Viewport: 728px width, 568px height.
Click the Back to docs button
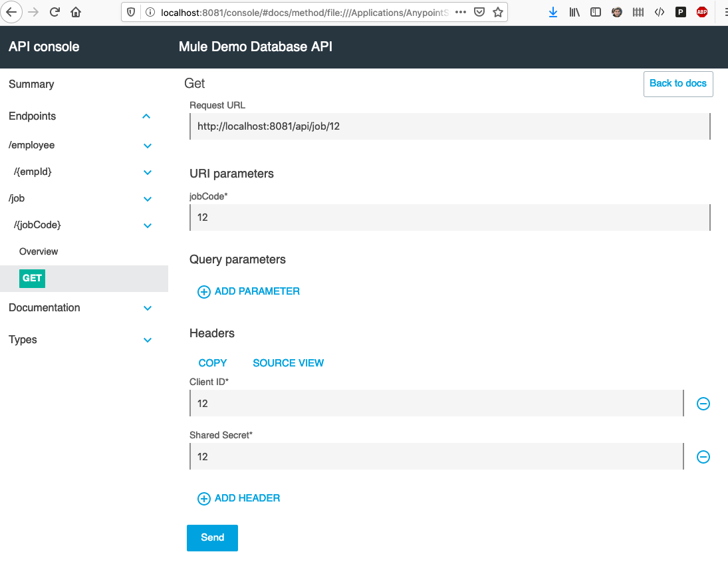click(678, 84)
